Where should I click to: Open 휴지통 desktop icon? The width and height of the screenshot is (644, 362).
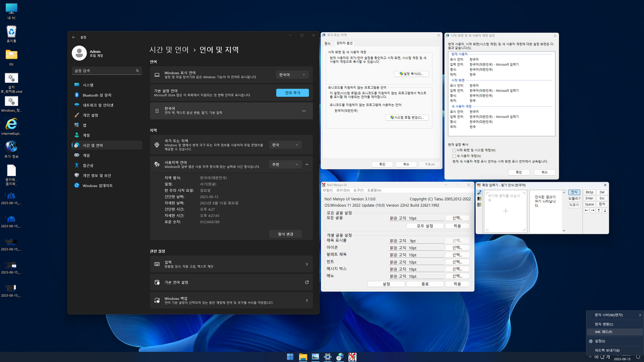[11, 34]
